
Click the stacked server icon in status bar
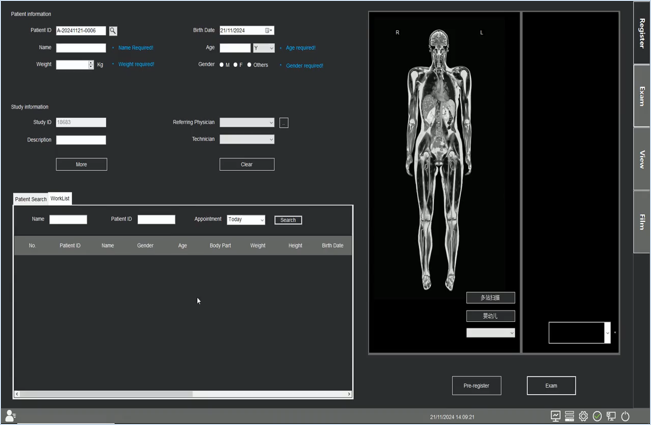(x=569, y=416)
